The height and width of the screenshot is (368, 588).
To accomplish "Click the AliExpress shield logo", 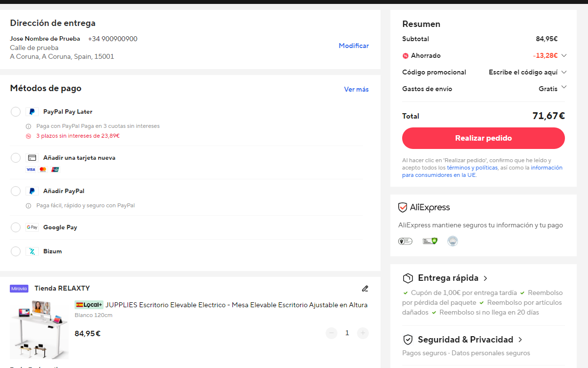I will point(403,207).
